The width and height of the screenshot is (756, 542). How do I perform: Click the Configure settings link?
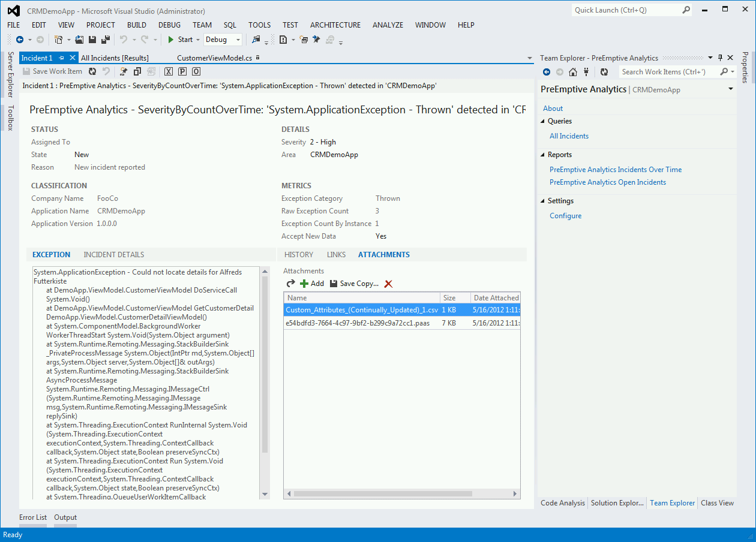pyautogui.click(x=565, y=216)
